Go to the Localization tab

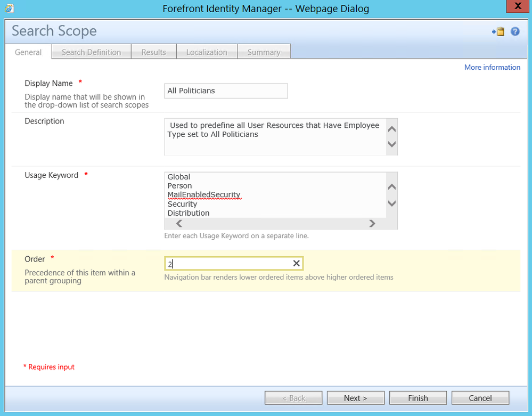click(x=207, y=52)
